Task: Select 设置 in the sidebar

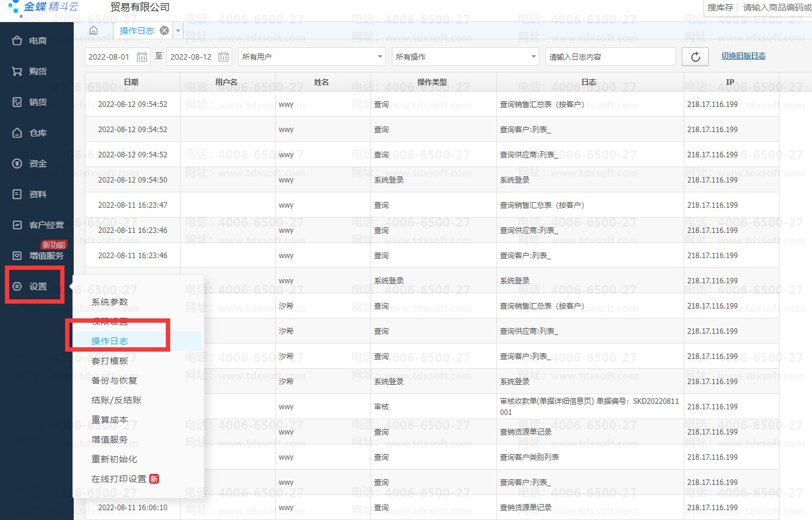Action: coord(37,286)
